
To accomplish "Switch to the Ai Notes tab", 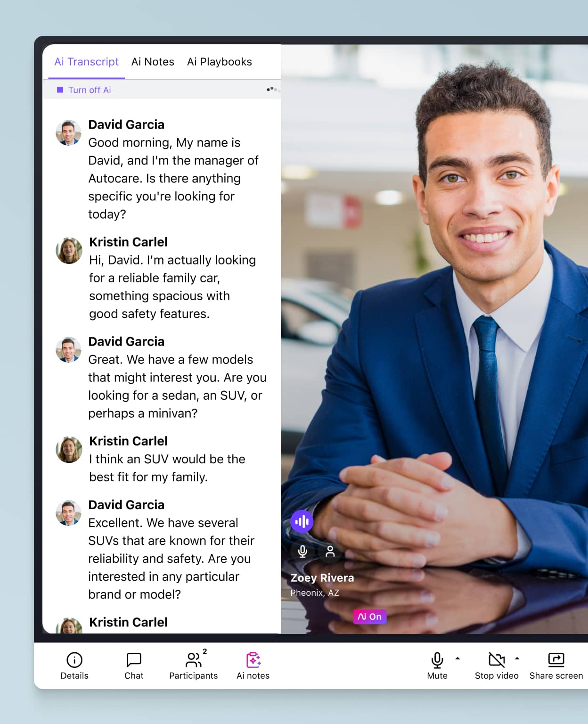I will click(153, 62).
